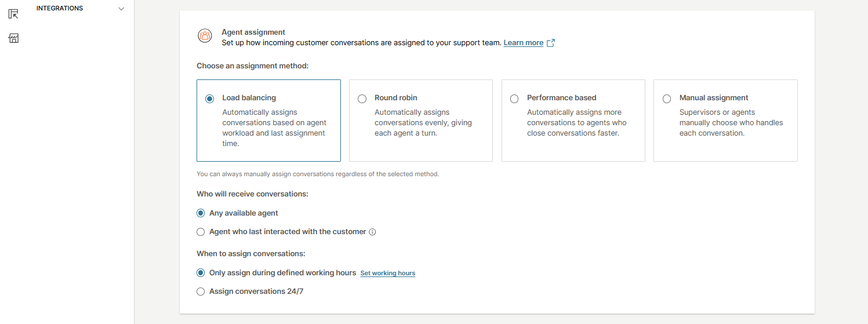This screenshot has width=868, height=324.
Task: Click the storefront marketplace icon in sidebar
Action: [x=13, y=38]
